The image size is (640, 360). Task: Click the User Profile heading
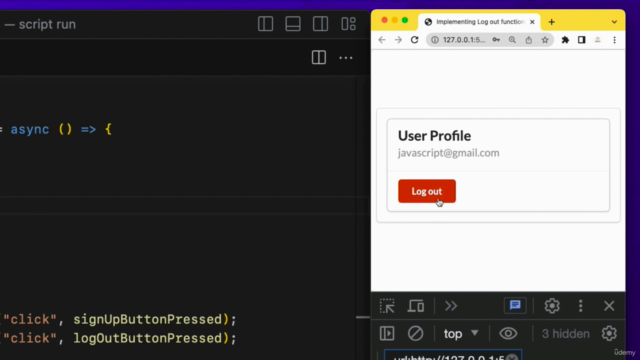click(434, 136)
